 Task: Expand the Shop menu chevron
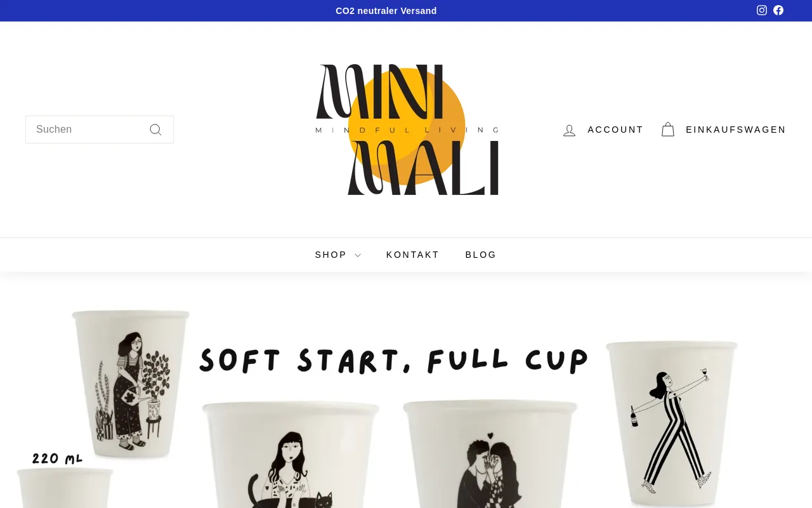(x=358, y=255)
